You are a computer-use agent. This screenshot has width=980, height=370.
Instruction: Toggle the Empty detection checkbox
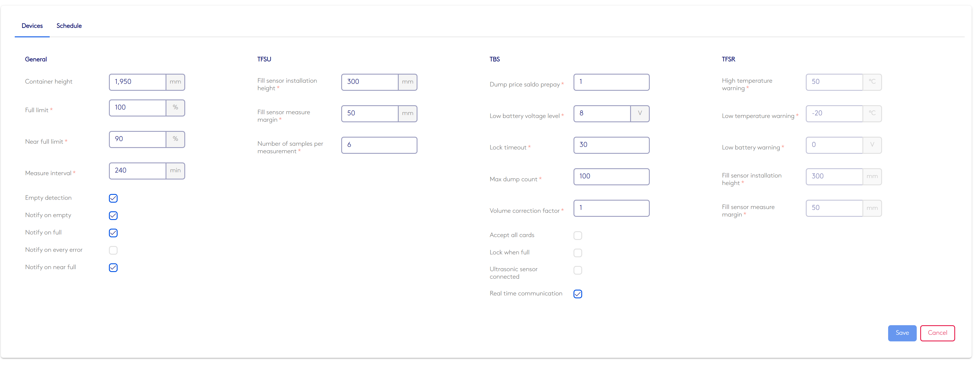point(113,198)
